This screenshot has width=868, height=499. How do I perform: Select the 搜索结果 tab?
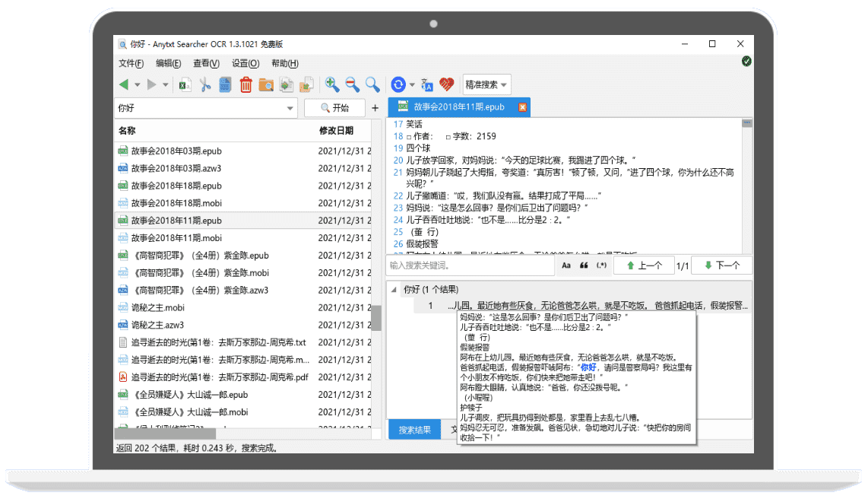click(415, 430)
